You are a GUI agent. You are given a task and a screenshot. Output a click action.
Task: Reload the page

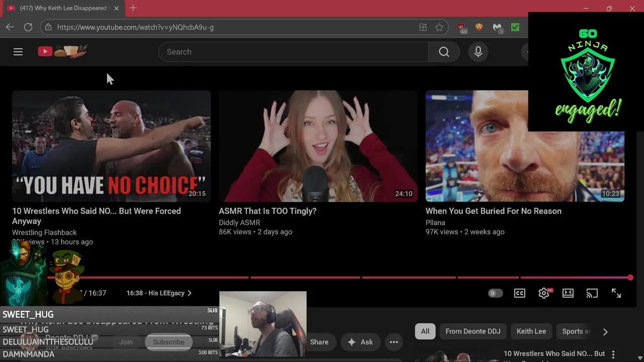pos(28,27)
